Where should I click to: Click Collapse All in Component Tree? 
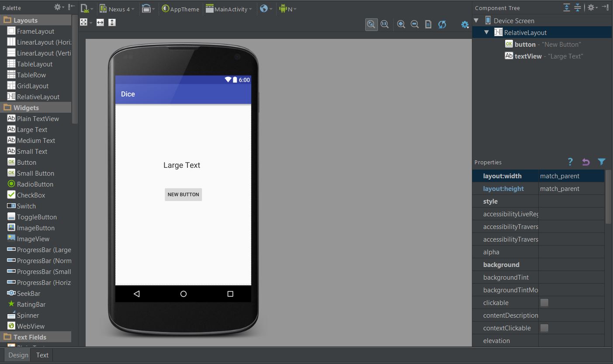(x=578, y=7)
